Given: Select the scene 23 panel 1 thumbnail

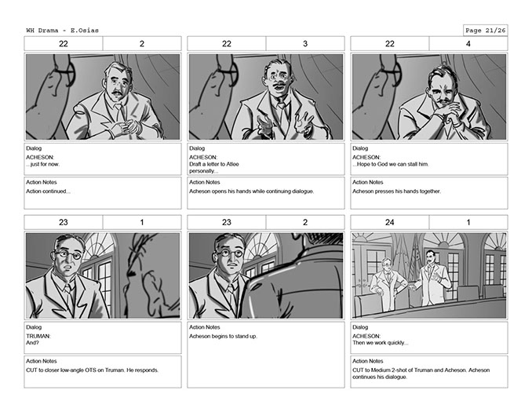Looking at the screenshot, I should point(103,275).
